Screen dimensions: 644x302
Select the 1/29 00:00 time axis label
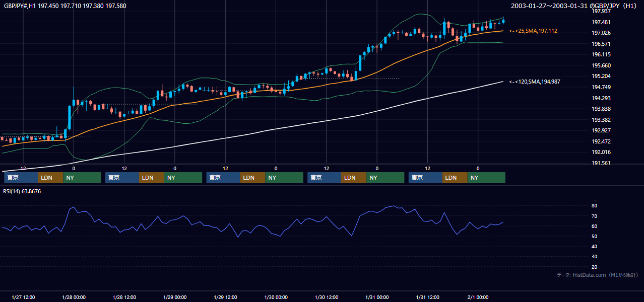pos(174,297)
